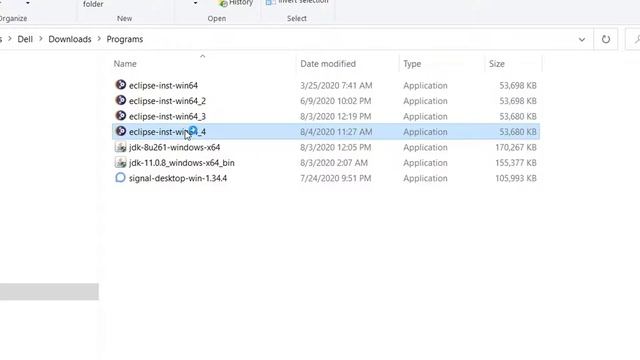This screenshot has height=360, width=640.
Task: Select file jdk-8u261-windows-x64
Action: coord(175,147)
